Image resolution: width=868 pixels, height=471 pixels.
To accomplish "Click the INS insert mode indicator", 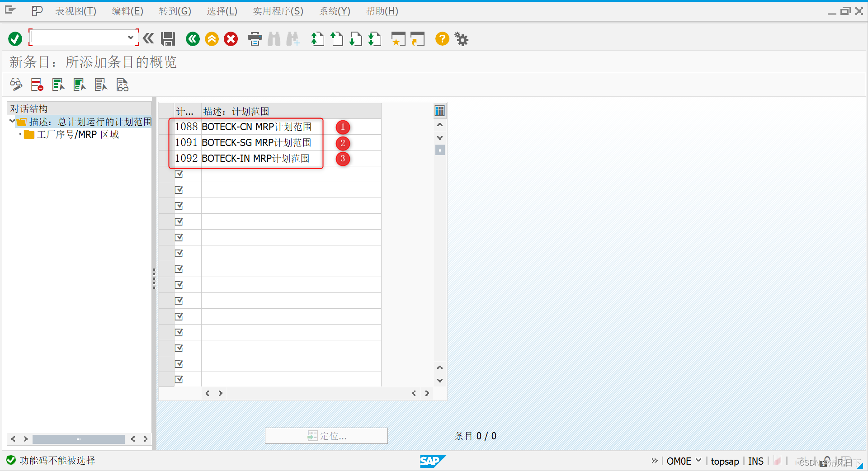I will click(755, 461).
